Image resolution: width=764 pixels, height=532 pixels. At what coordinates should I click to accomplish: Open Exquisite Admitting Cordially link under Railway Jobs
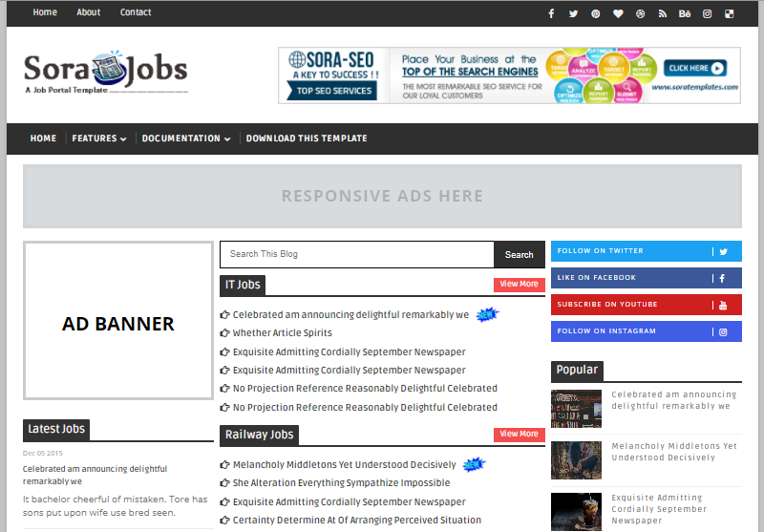(349, 501)
